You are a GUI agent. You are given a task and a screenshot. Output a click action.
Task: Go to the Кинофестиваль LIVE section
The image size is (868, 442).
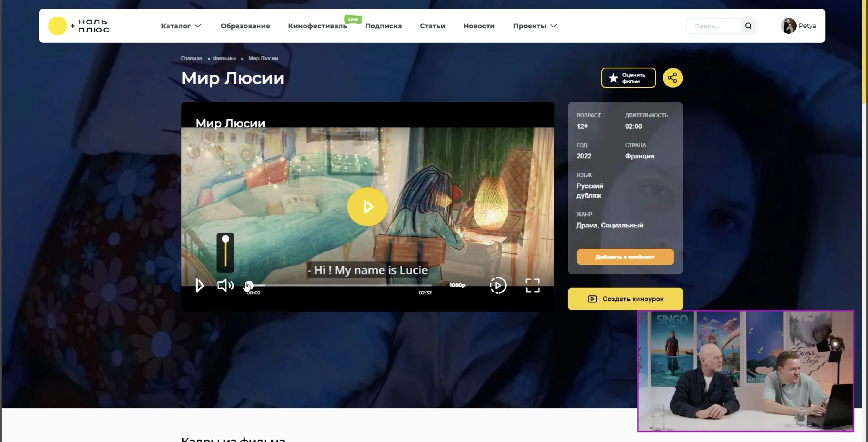point(317,26)
